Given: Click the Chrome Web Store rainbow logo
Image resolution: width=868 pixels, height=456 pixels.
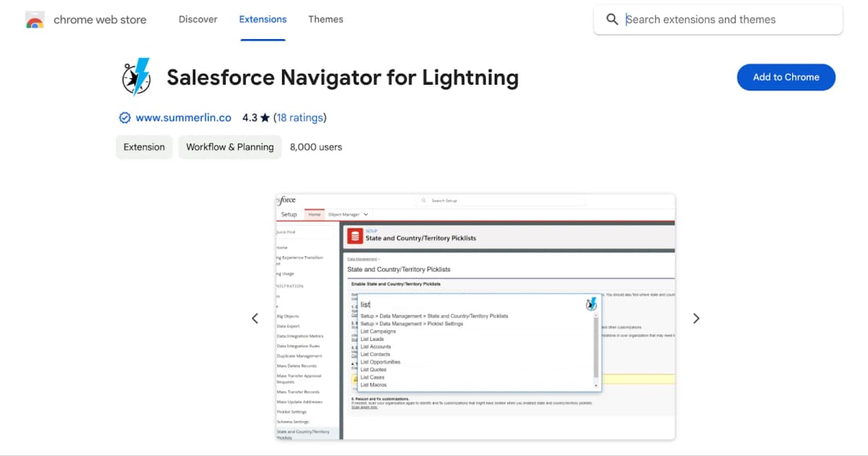Looking at the screenshot, I should click(x=35, y=20).
